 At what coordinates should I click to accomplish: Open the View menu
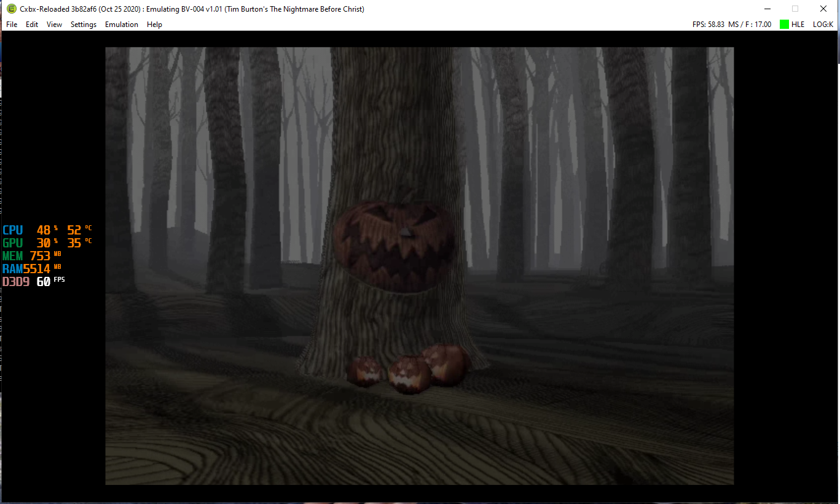coord(54,25)
